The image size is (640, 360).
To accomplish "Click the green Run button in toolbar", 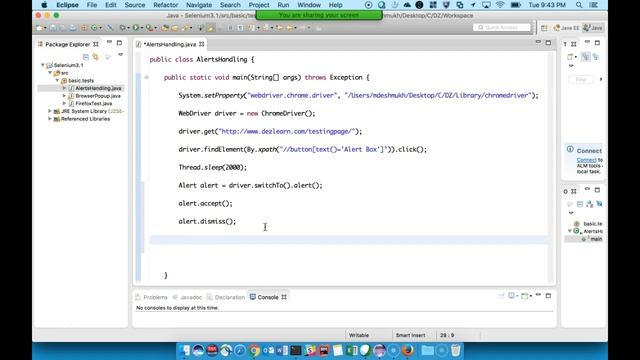I will coord(136,28).
